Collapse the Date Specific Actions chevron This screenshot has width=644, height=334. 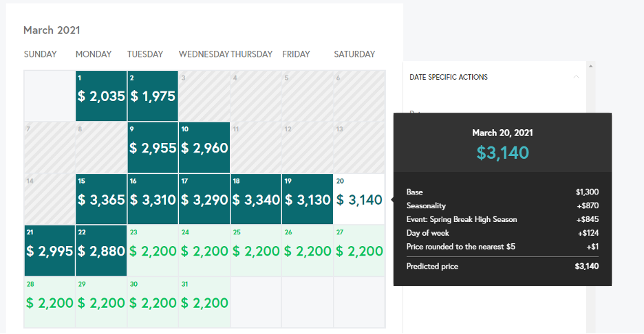(577, 77)
